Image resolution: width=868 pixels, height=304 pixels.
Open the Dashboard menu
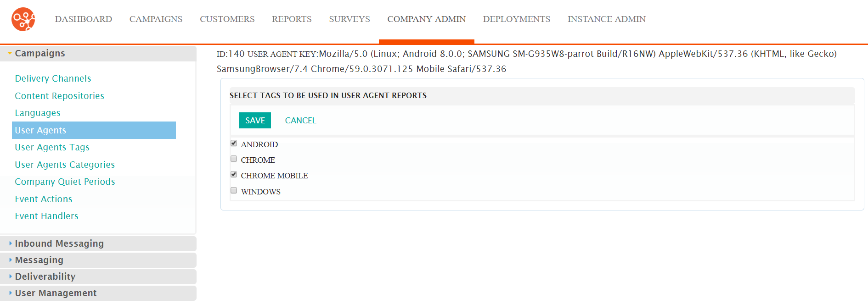[84, 19]
